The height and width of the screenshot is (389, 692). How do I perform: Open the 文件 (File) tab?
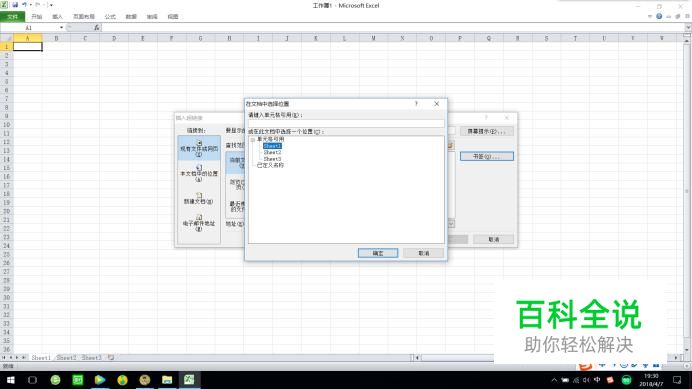12,17
